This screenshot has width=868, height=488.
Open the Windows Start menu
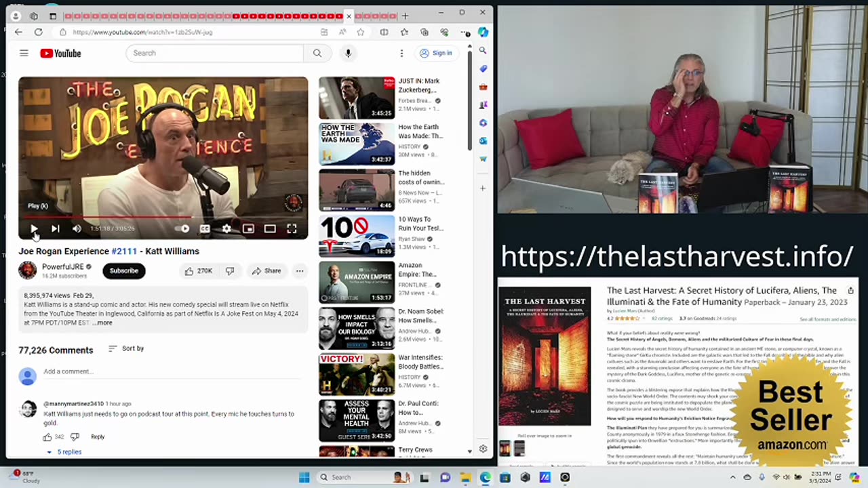click(x=304, y=477)
